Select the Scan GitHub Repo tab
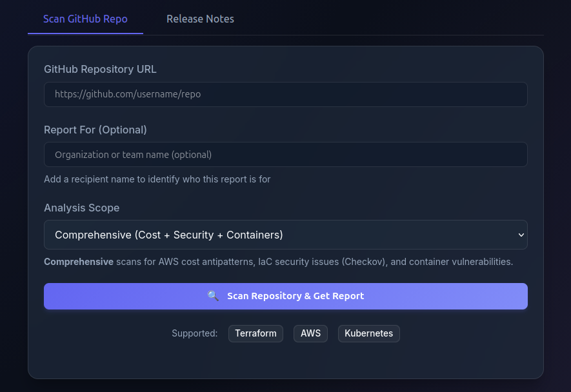Image resolution: width=571 pixels, height=392 pixels. point(85,19)
